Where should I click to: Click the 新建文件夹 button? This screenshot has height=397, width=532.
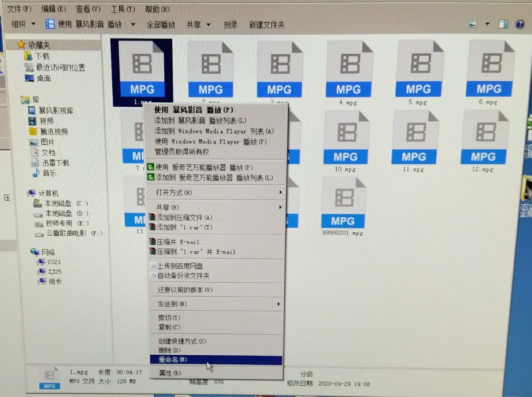click(267, 24)
